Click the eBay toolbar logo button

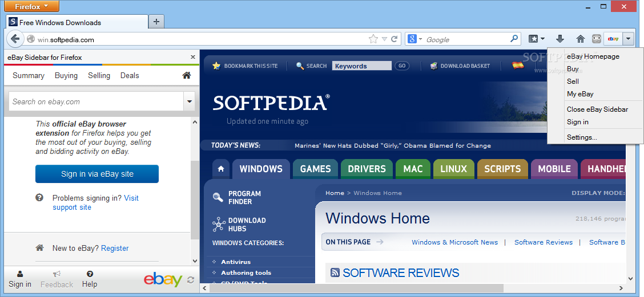[x=613, y=39]
